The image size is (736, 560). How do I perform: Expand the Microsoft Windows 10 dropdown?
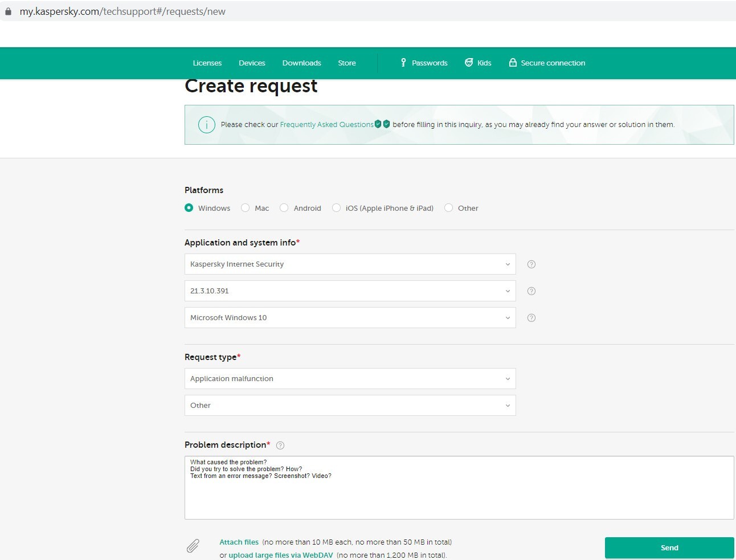350,318
